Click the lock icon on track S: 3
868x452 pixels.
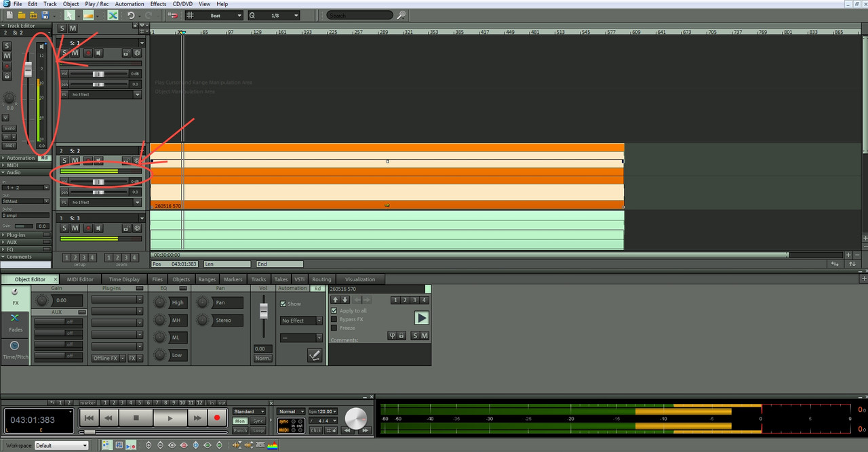(126, 228)
